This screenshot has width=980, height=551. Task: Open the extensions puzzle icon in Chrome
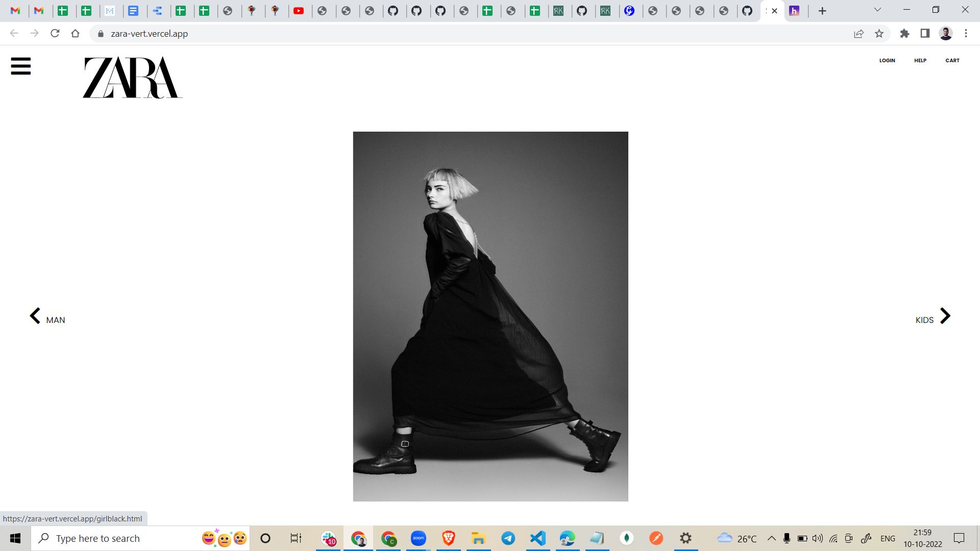[x=904, y=33]
